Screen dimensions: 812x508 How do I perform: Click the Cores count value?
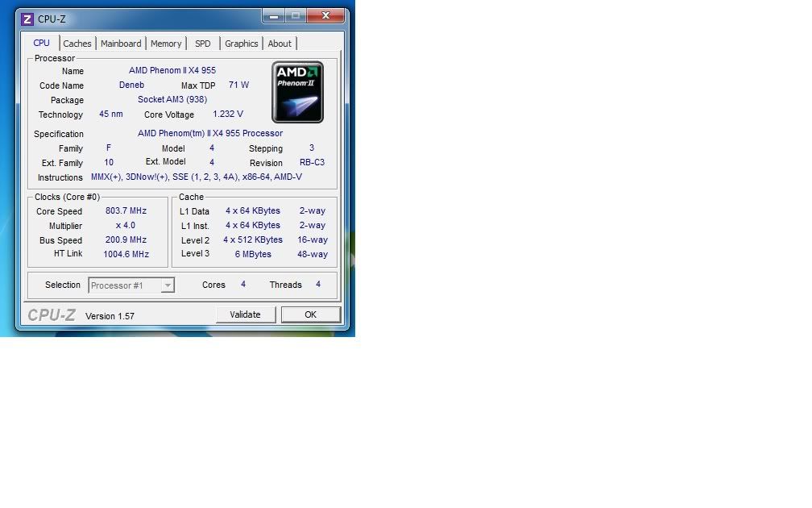point(243,284)
